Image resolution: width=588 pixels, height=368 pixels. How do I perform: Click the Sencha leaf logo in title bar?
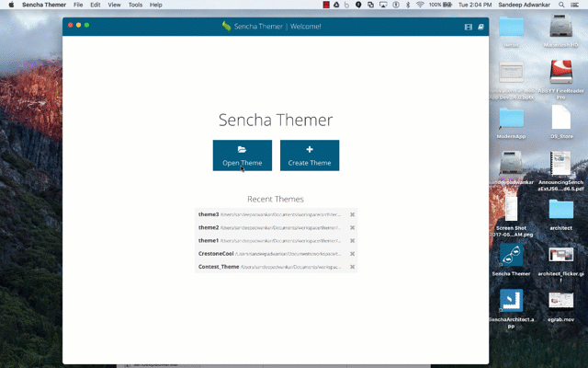click(x=226, y=27)
